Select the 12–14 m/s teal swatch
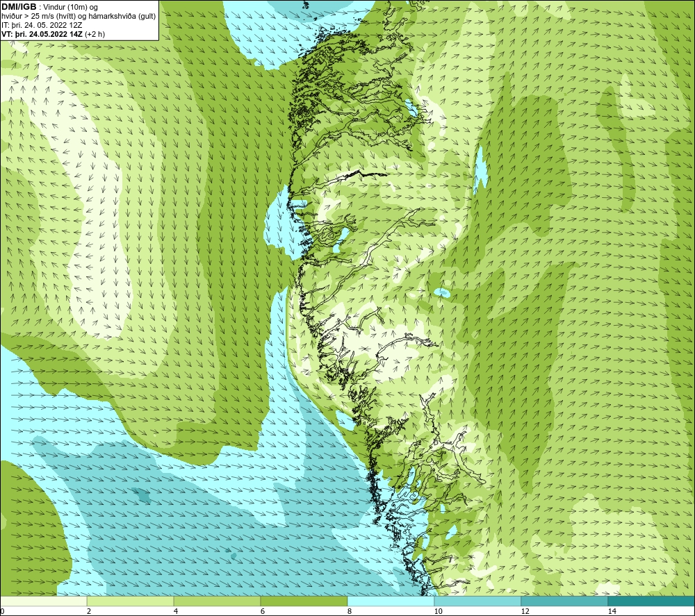695x616 pixels. pyautogui.click(x=564, y=601)
